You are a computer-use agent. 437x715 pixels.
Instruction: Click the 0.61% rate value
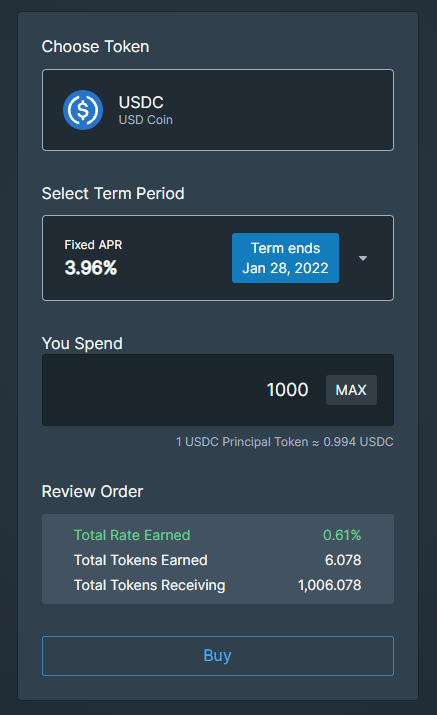point(342,535)
